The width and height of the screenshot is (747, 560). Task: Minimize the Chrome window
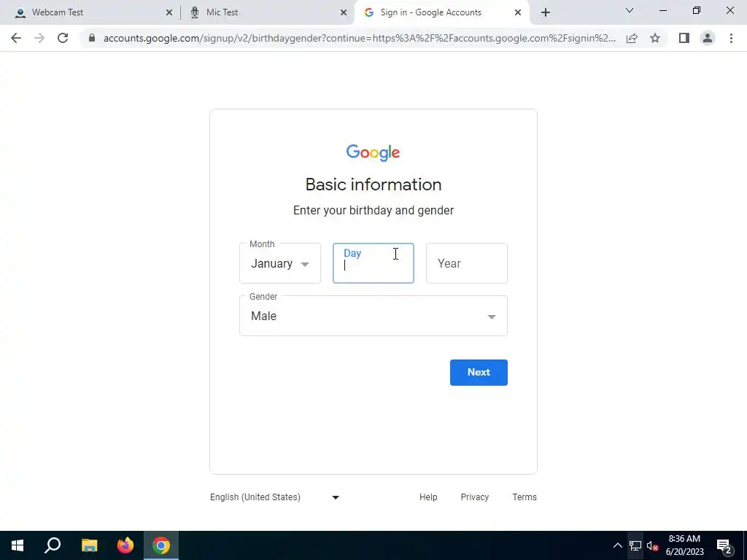[x=663, y=10]
